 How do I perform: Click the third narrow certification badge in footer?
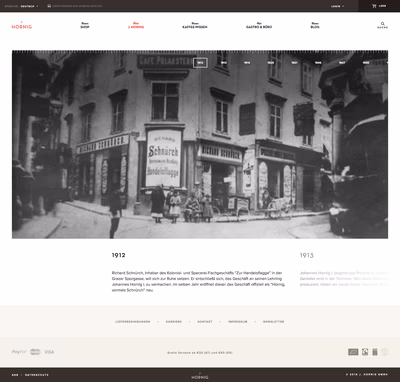point(375,352)
